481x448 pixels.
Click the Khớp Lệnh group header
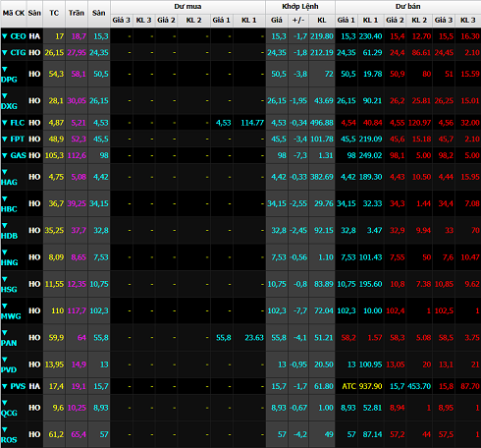[x=300, y=7]
